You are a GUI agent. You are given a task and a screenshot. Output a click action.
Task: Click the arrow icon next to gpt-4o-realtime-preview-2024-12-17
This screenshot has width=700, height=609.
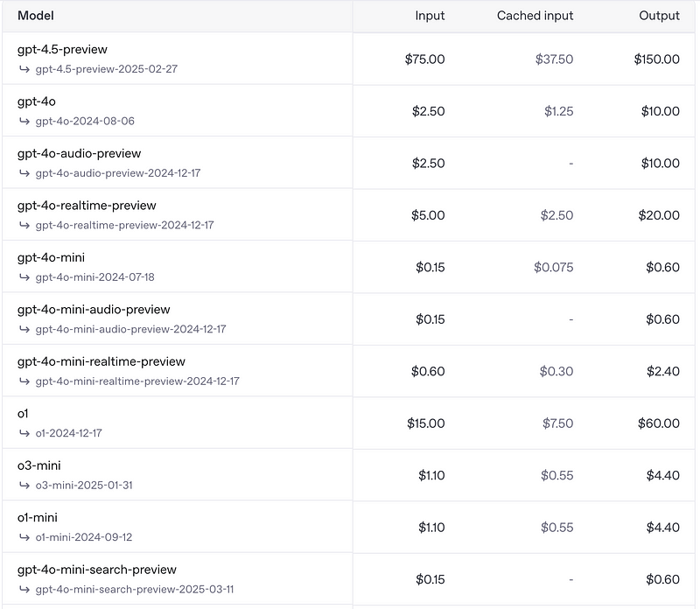[x=24, y=225]
